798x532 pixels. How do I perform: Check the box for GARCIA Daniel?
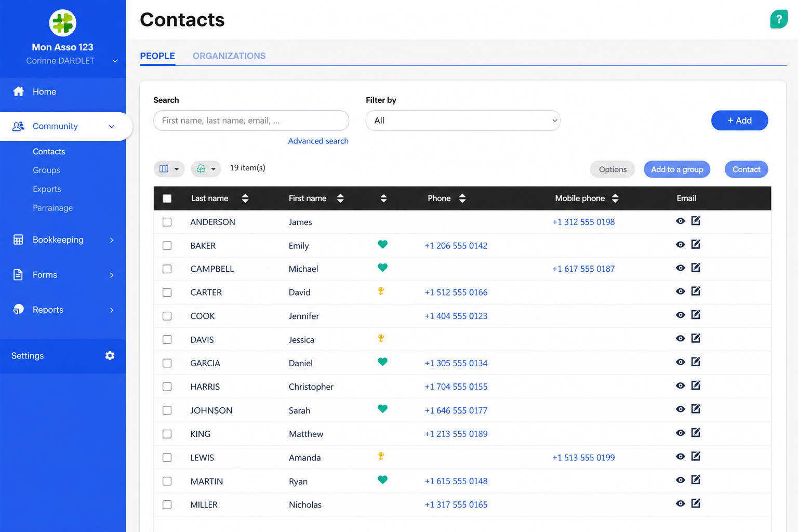coord(167,363)
